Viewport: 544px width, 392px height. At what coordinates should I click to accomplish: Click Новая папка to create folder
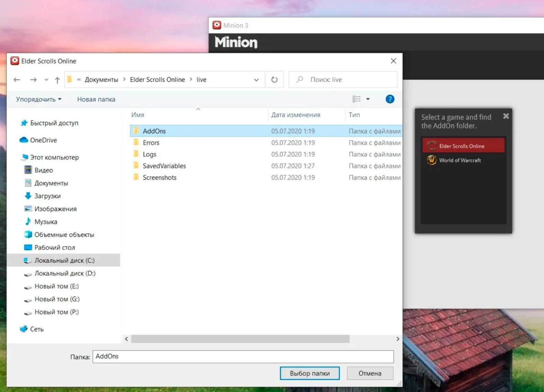click(x=96, y=99)
